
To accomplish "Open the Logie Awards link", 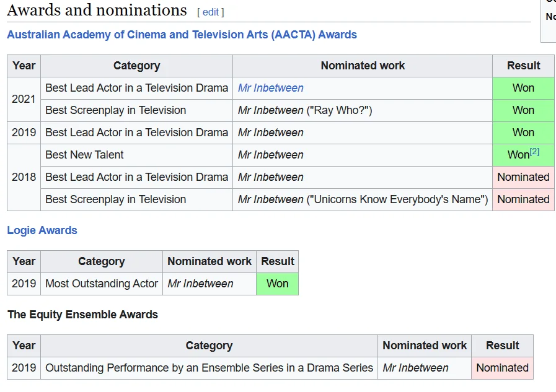I will click(42, 230).
